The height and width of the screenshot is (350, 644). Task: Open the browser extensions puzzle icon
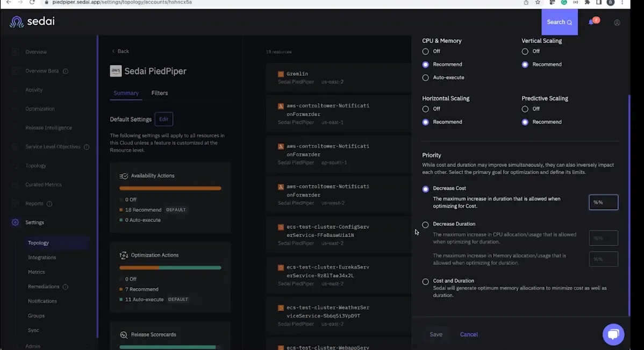(x=588, y=3)
